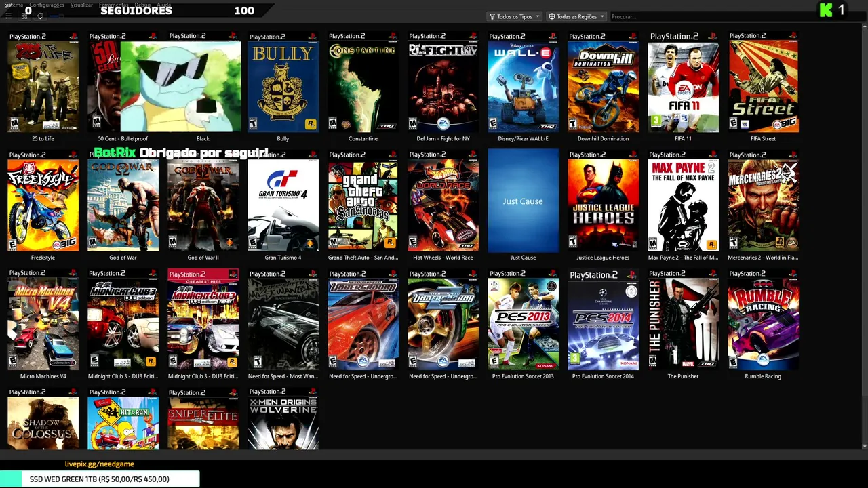
Task: Select the Mercenaries 2 cover
Action: pyautogui.click(x=763, y=201)
